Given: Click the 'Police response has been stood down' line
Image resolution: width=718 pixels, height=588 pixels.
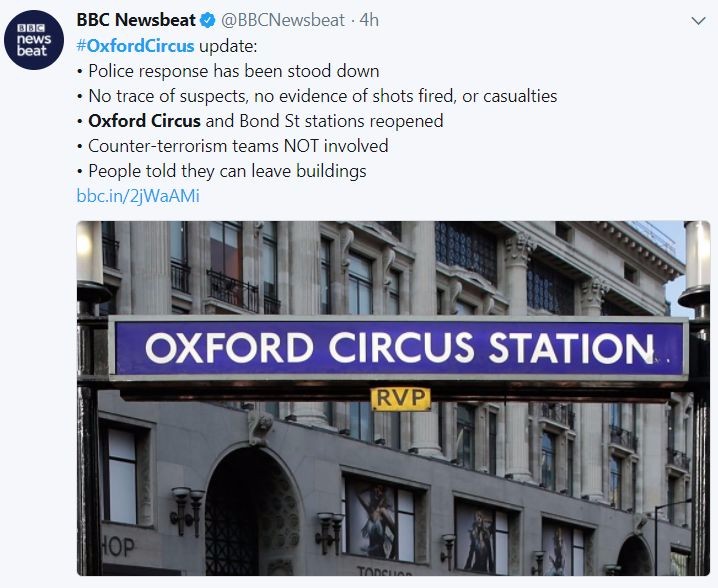Looking at the screenshot, I should coord(233,71).
